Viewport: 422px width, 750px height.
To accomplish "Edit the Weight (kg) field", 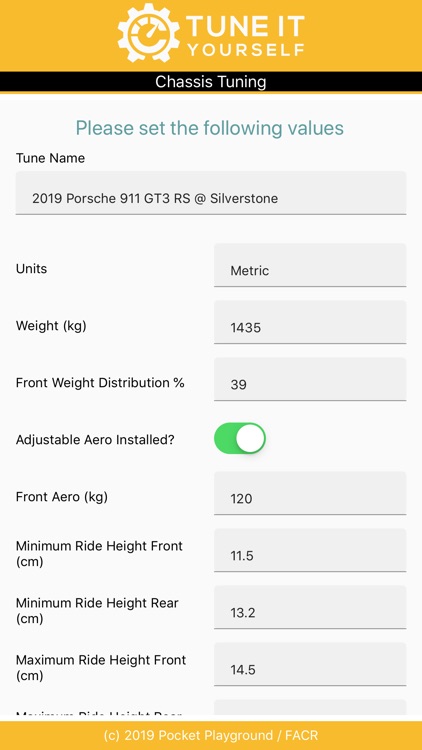I will [310, 322].
